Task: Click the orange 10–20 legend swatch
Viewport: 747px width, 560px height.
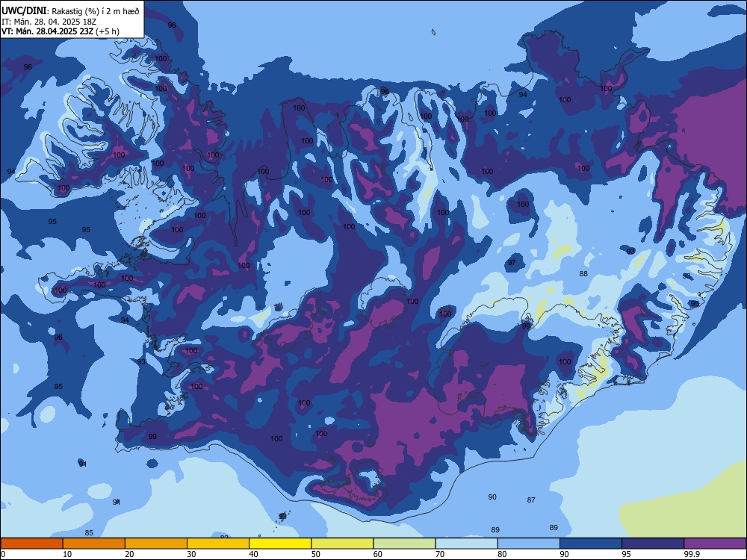Action: point(94,544)
